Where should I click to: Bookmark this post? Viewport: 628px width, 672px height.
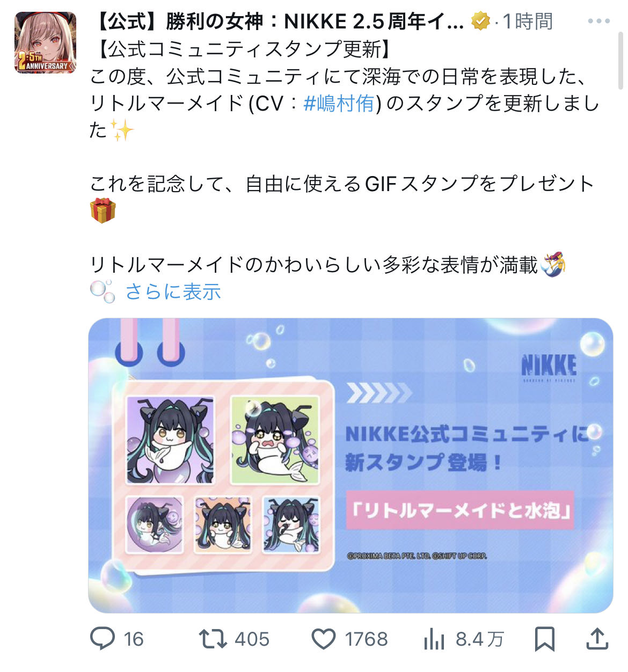click(545, 639)
